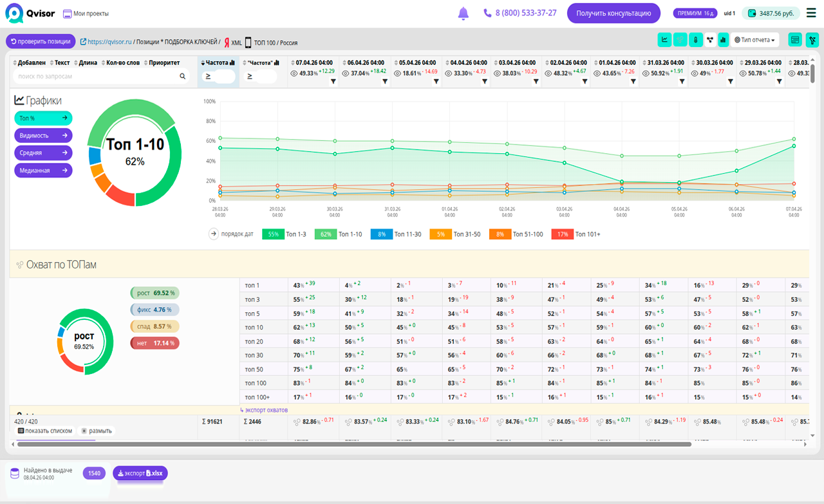
Task: Click the bar chart icon in the toolbar
Action: (724, 40)
